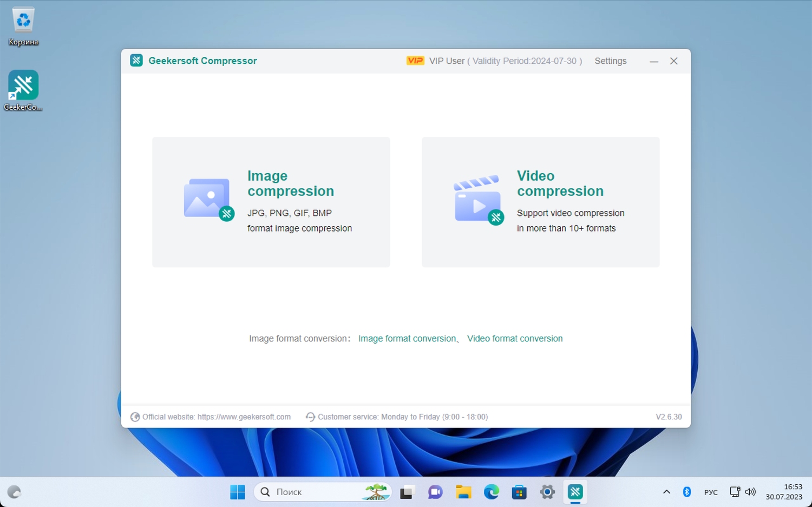Open the GeekerCompressor desktop shortcut
This screenshot has height=507, width=812.
23,90
